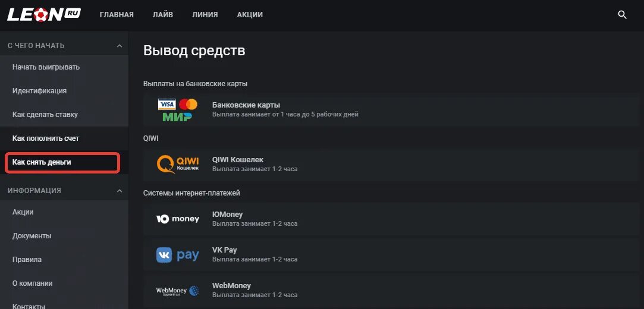Click Системы интернет-платежей label
Image resolution: width=644 pixels, height=309 pixels.
(x=192, y=193)
